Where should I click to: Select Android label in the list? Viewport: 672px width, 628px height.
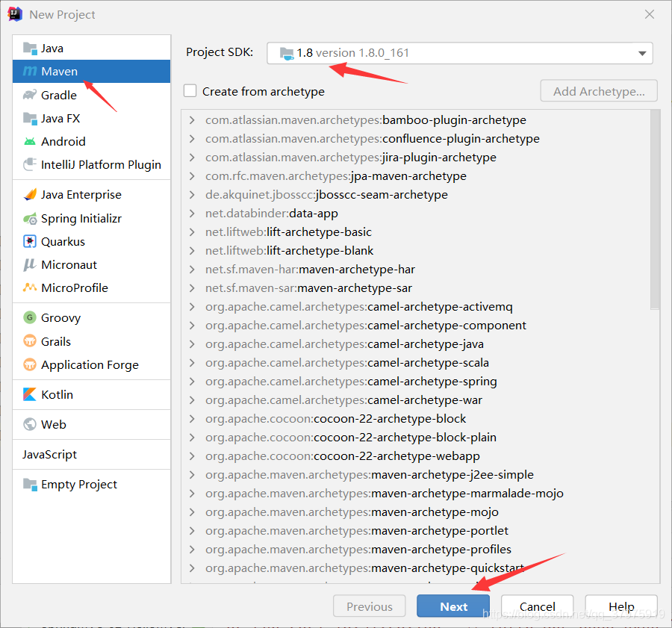tap(63, 141)
